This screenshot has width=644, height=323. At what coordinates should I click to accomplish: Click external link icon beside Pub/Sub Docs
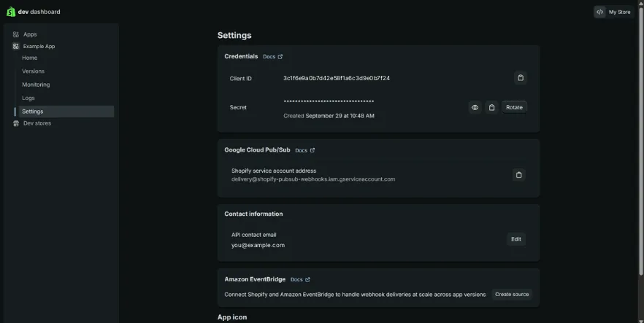313,150
